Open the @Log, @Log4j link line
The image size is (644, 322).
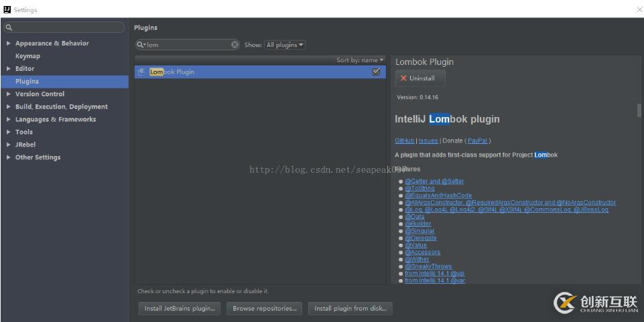[x=507, y=210]
